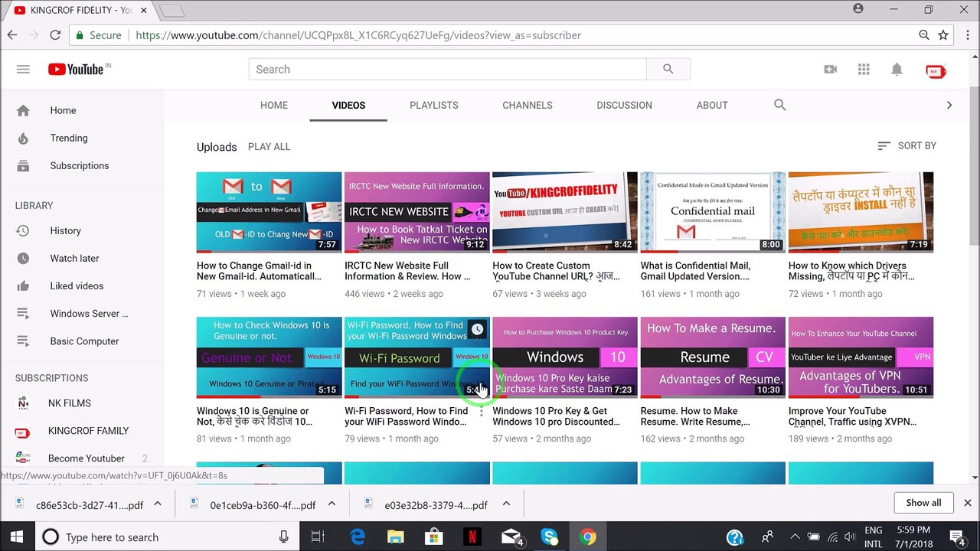
Task: Switch to the HOME channel tab
Action: [274, 105]
